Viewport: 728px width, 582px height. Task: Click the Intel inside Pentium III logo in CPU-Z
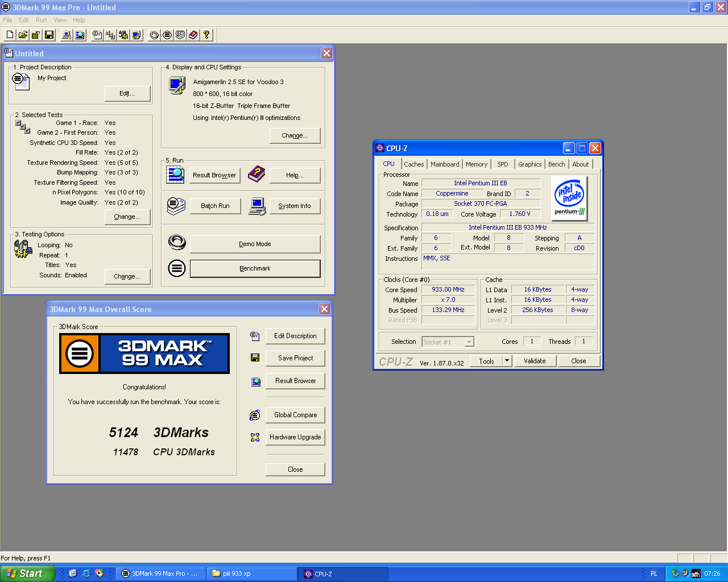pos(569,198)
